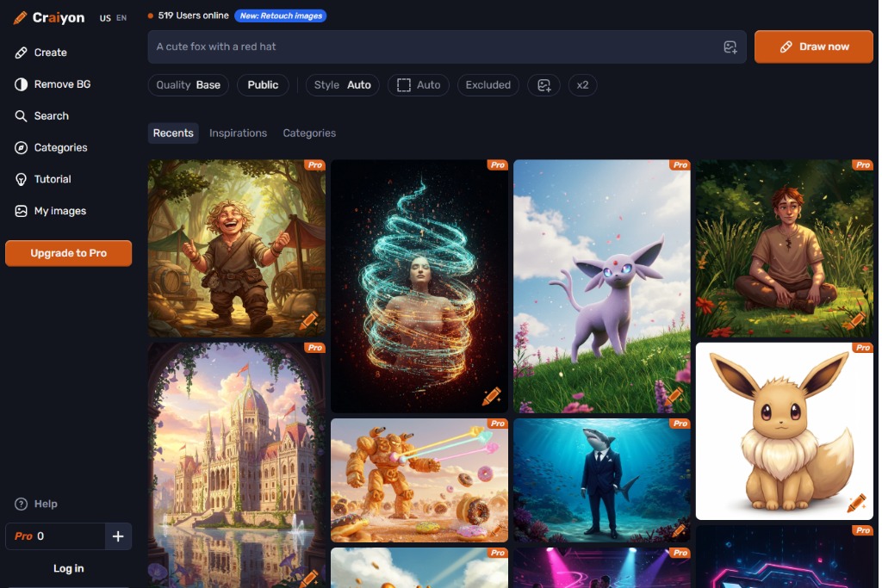The height and width of the screenshot is (588, 882).
Task: Toggle the Public visibility setting
Action: [x=263, y=85]
